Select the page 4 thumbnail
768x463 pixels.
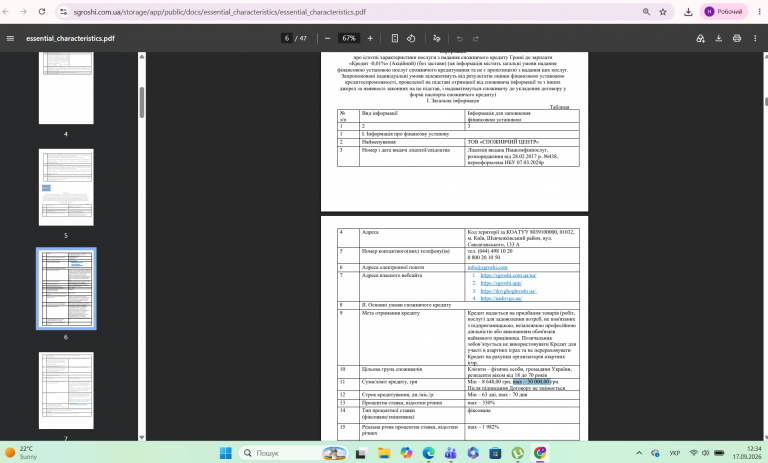tap(66, 88)
